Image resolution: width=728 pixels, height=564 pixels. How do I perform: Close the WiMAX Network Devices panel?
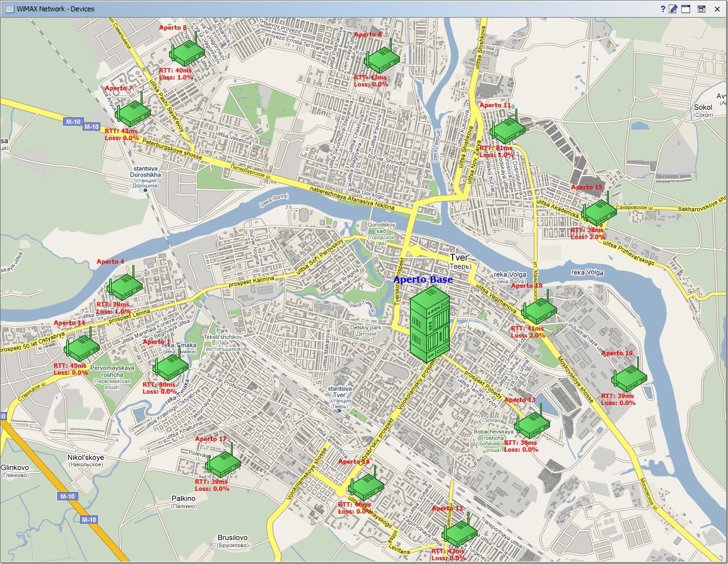coord(717,9)
